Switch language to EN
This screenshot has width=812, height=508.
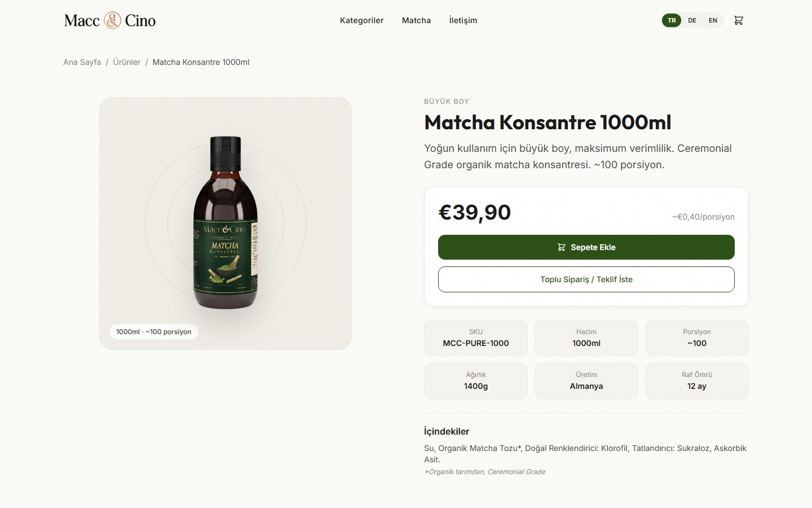(x=713, y=20)
